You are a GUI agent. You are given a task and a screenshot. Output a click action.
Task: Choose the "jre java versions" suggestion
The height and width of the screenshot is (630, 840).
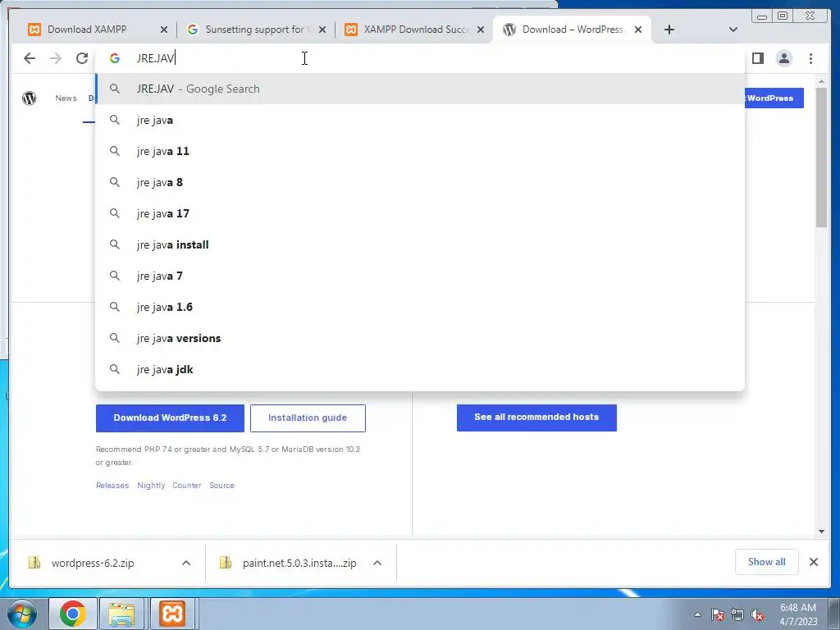click(420, 338)
